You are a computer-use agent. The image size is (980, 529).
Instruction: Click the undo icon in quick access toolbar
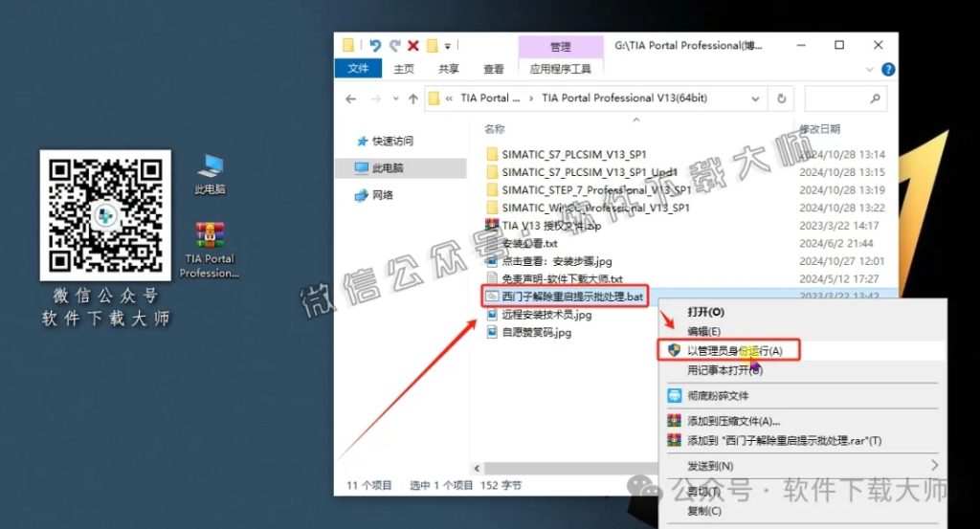375,45
